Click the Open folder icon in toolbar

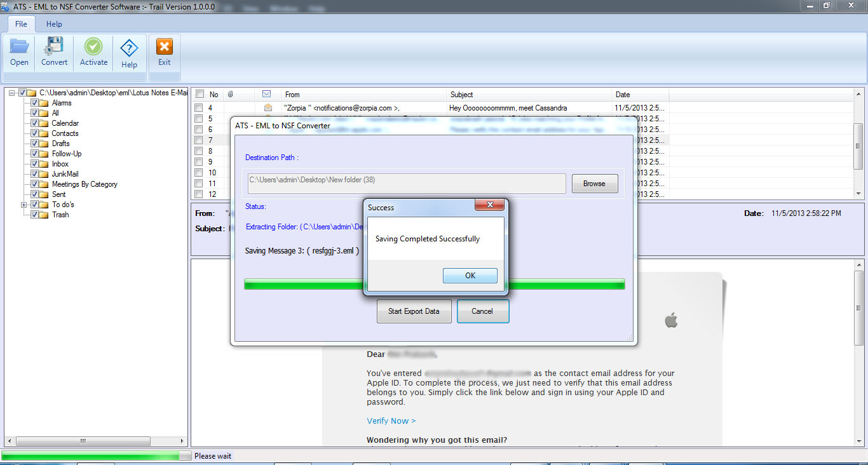pos(19,46)
